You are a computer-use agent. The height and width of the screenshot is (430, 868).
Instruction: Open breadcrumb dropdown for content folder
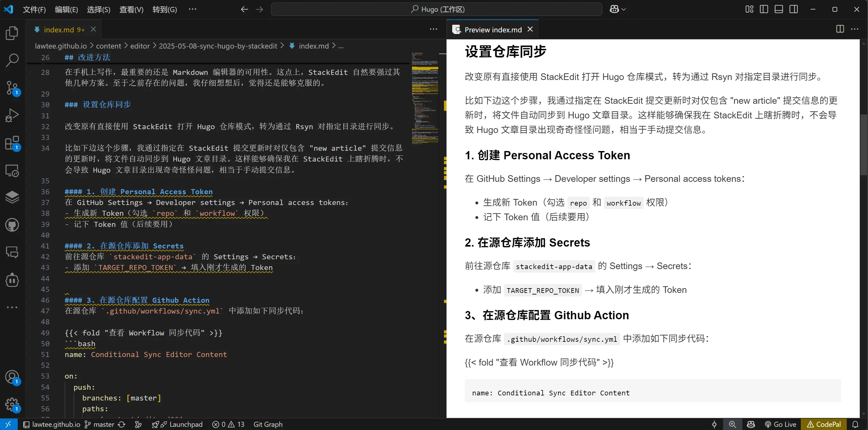[x=108, y=46]
